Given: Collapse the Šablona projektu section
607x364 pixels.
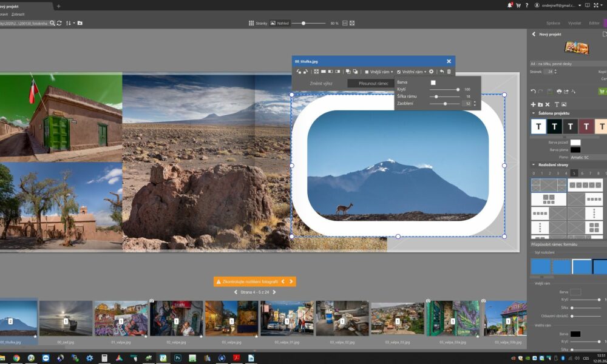Looking at the screenshot, I should (534, 113).
